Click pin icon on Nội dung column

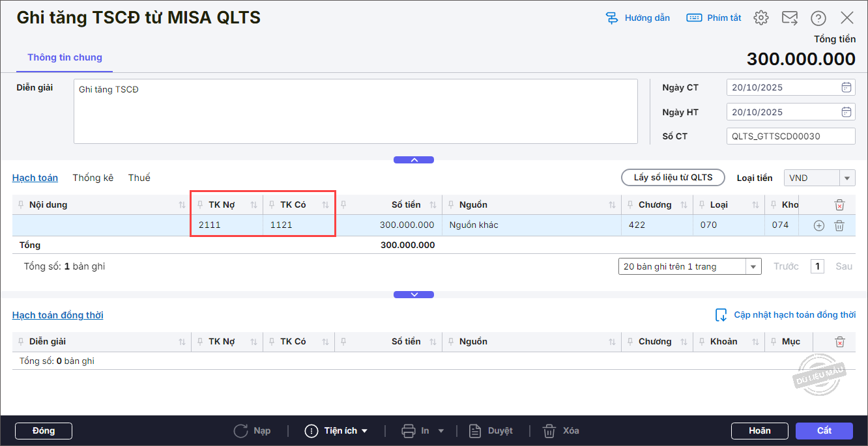click(22, 205)
